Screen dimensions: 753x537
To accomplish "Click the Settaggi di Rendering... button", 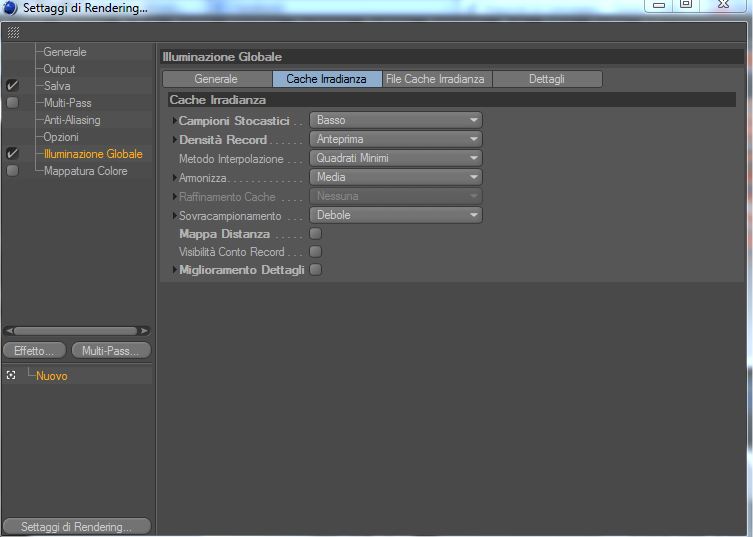I will (x=76, y=526).
